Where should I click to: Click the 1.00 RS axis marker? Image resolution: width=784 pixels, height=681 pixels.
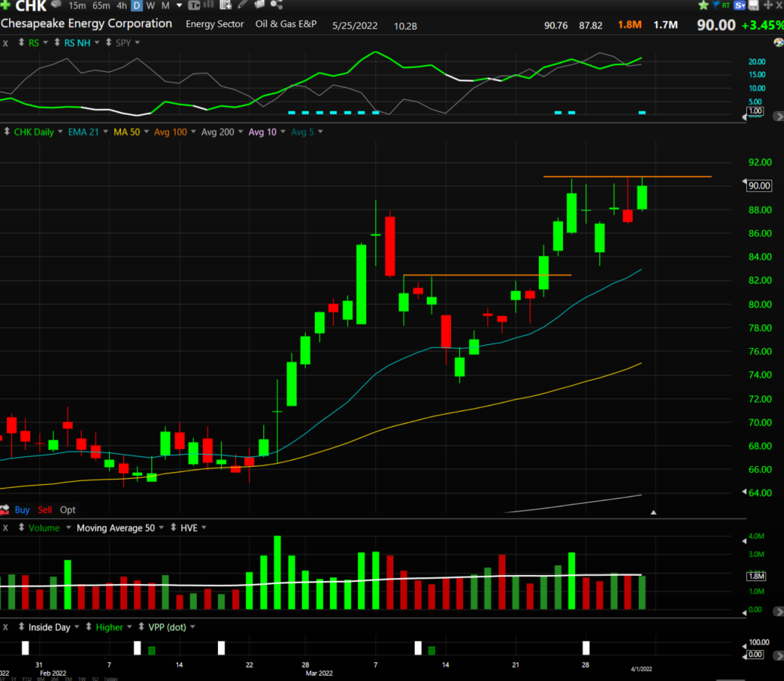pyautogui.click(x=755, y=111)
